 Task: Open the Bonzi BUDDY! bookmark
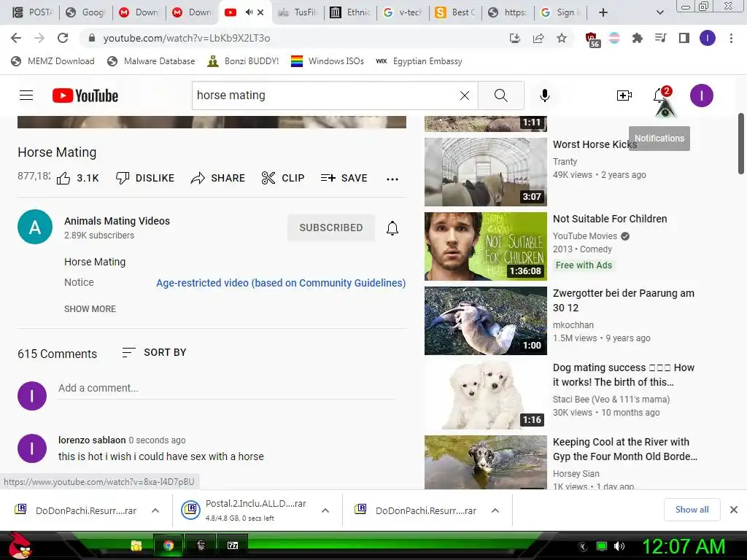tap(243, 61)
